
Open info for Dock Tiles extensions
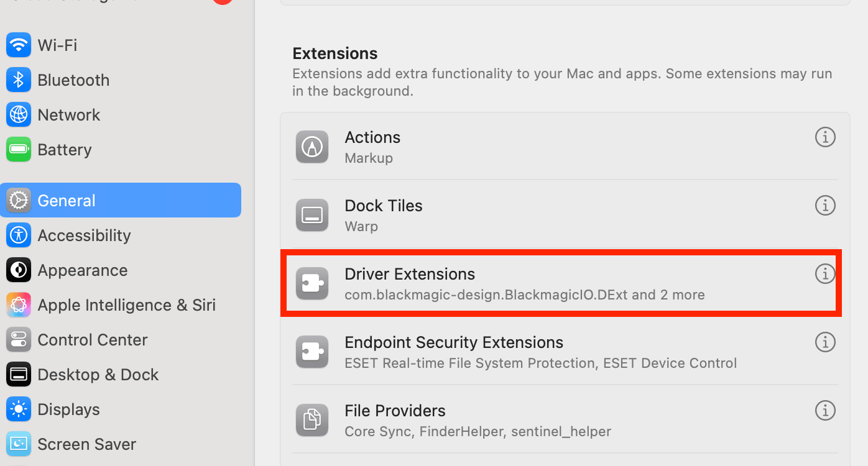point(825,205)
